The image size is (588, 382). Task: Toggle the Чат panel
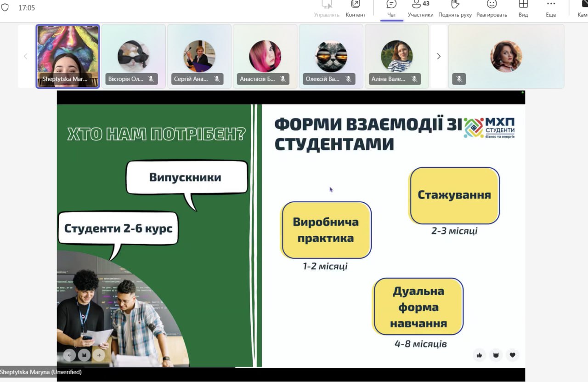[391, 9]
